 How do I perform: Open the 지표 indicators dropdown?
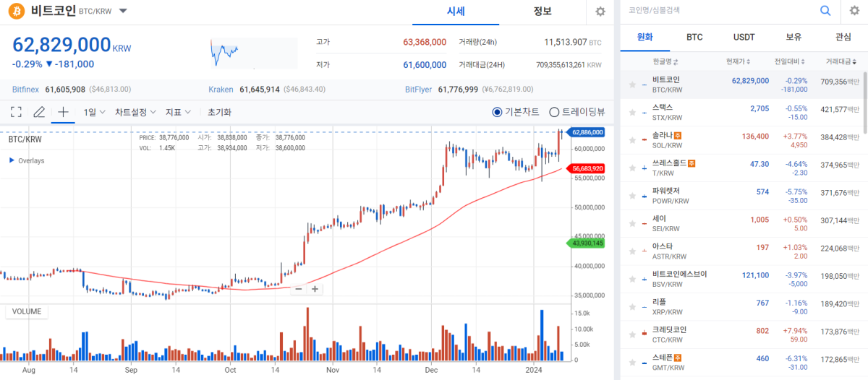coord(178,112)
